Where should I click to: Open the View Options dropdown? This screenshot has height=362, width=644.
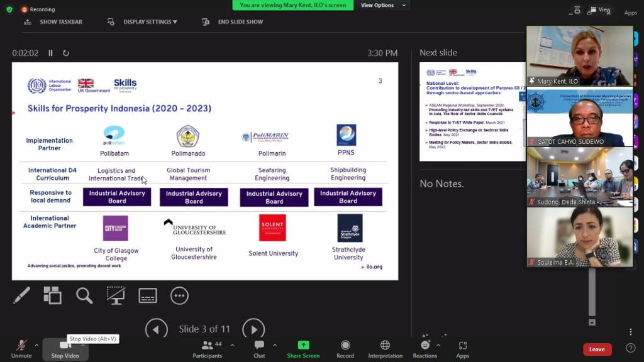tap(383, 5)
